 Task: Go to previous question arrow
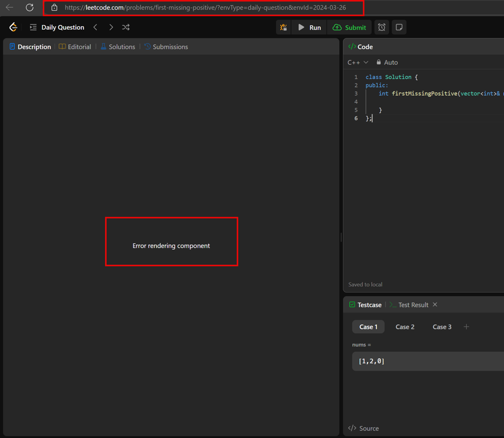pos(95,27)
